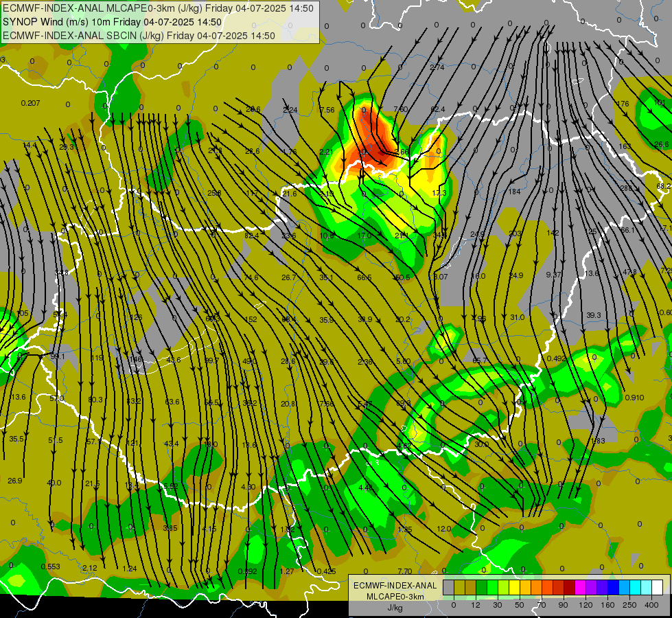672x618 pixels.
Task: Click the legend title 'ECMWF-INDEX-ANAL'
Action: point(395,586)
